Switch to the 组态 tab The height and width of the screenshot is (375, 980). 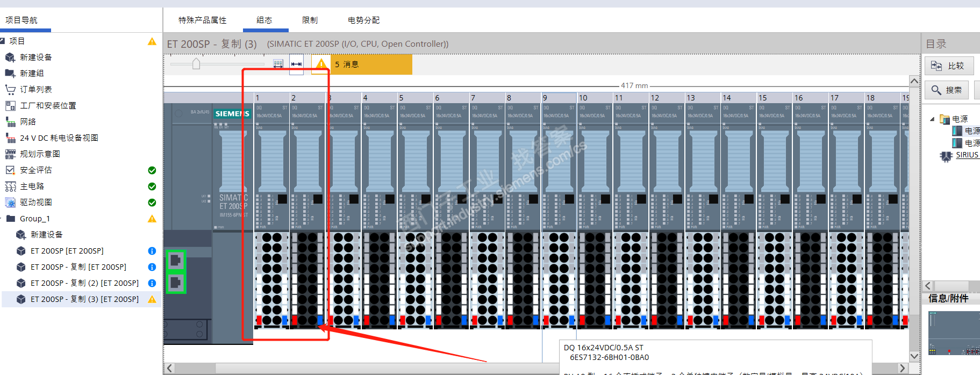click(264, 20)
